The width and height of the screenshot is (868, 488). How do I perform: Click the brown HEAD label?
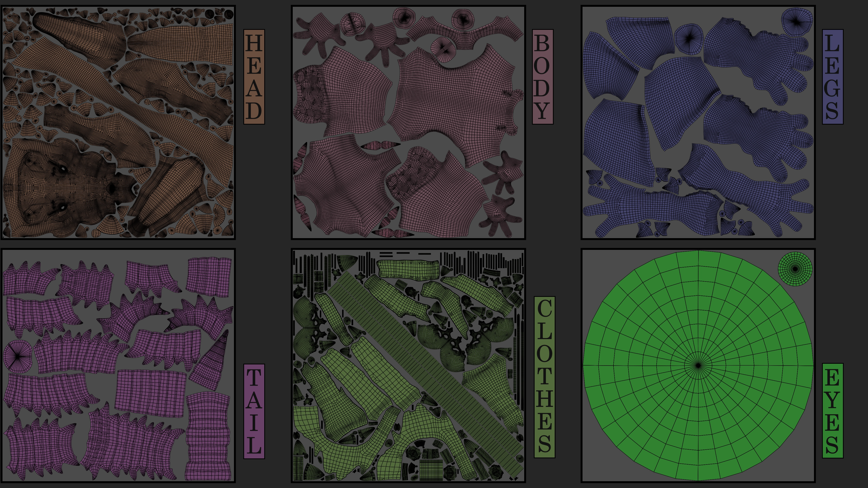click(254, 77)
